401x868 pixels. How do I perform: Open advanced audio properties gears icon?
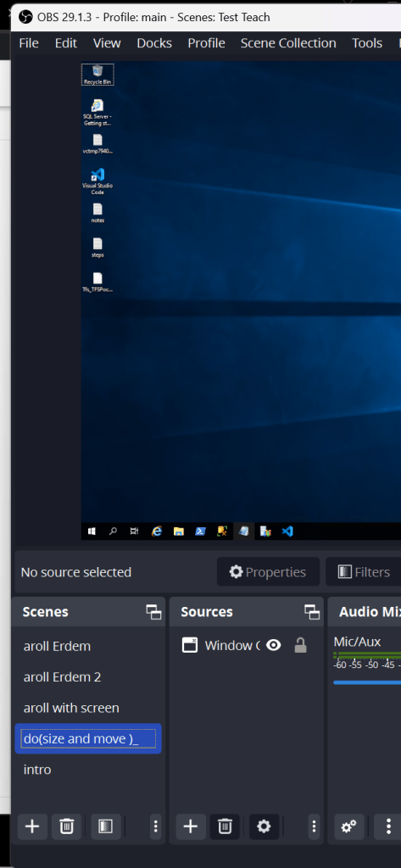(x=349, y=826)
